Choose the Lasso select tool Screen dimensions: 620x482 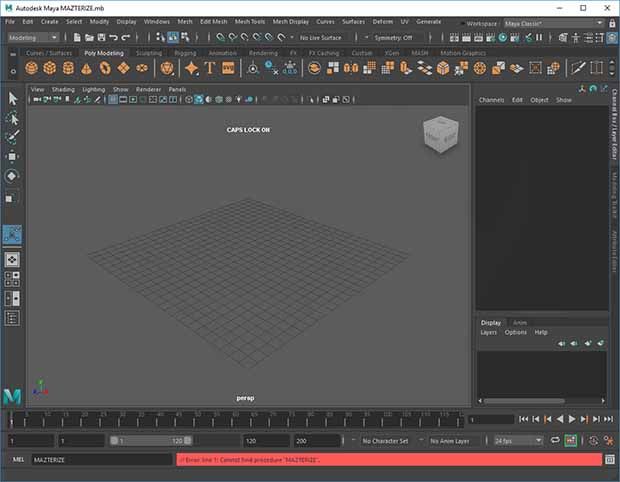[x=13, y=118]
